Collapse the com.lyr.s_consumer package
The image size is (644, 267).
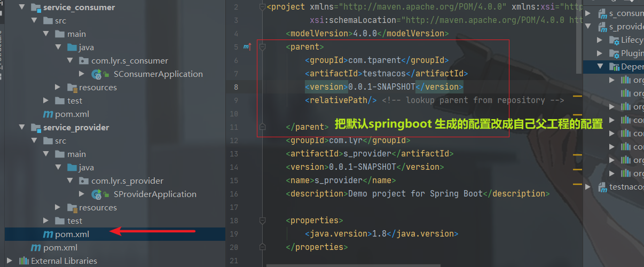pos(69,61)
